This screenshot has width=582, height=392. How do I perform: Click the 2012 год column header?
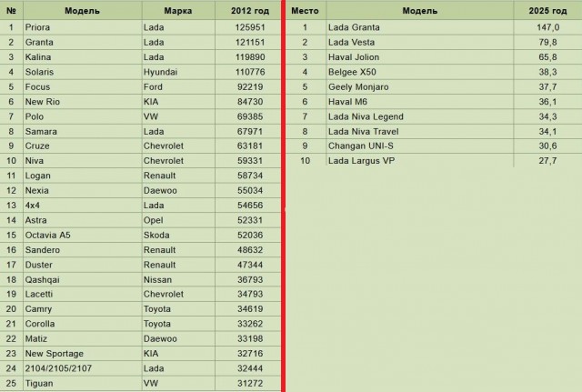(x=250, y=11)
